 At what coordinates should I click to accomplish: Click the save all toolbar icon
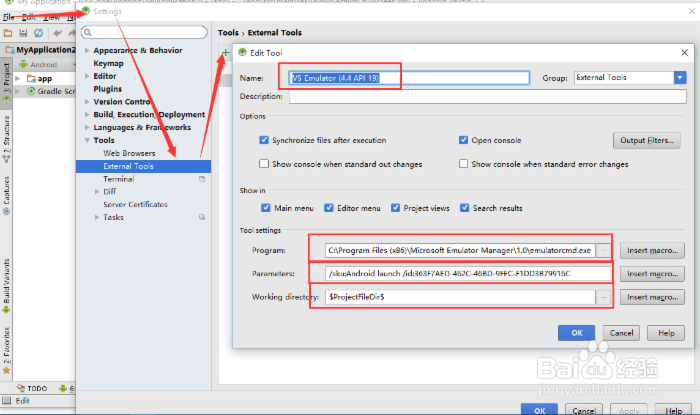23,33
